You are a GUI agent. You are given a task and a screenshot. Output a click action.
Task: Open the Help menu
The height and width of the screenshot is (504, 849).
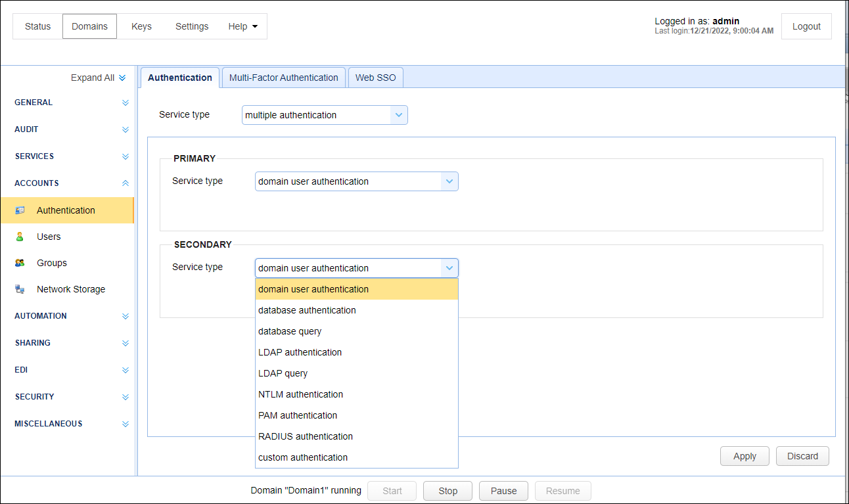(x=243, y=26)
